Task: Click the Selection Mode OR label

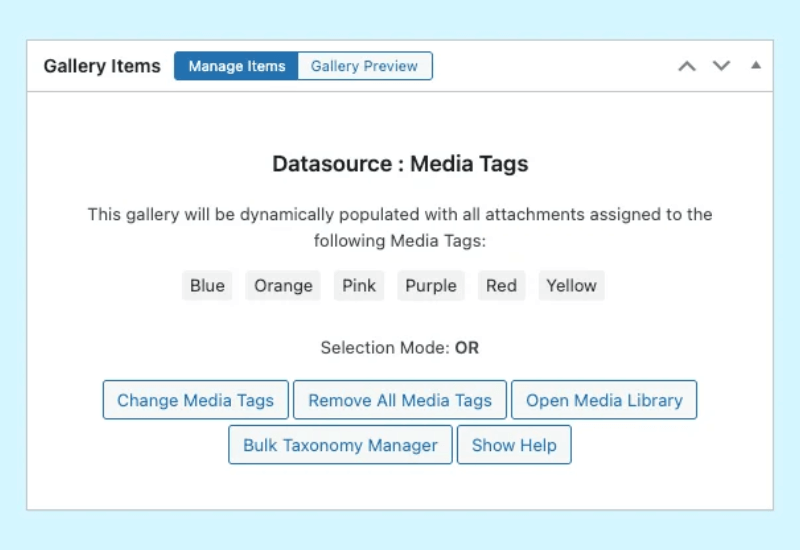Action: pos(400,348)
